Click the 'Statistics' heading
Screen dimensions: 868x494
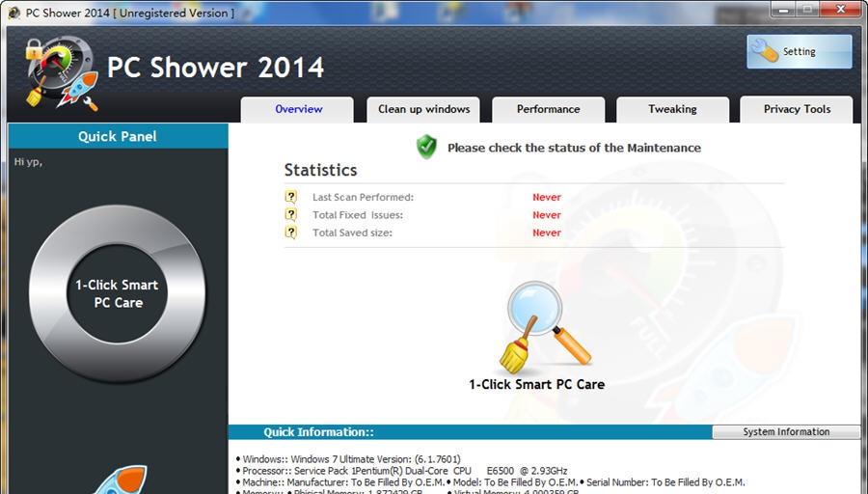320,170
